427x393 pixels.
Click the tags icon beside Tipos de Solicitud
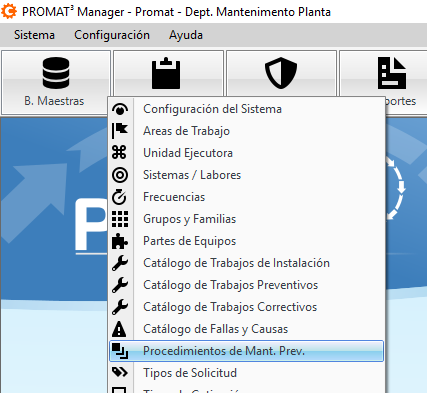pos(120,372)
